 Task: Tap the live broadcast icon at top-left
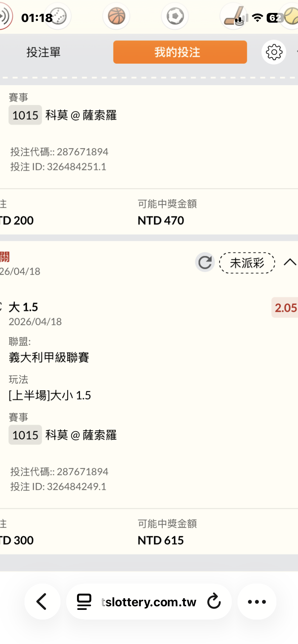point(5,16)
